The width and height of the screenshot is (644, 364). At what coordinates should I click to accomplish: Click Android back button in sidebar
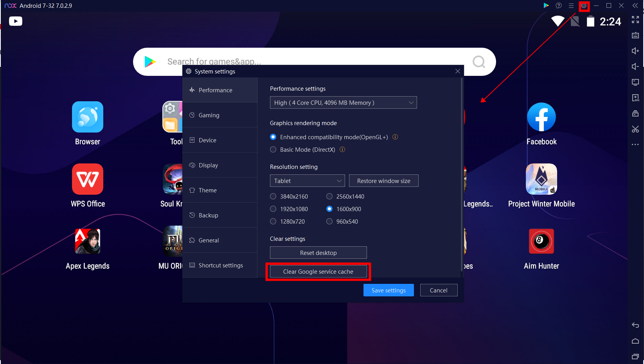635,325
